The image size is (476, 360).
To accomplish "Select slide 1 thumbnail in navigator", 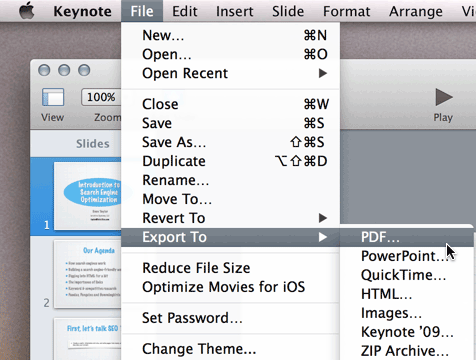I will 87,196.
